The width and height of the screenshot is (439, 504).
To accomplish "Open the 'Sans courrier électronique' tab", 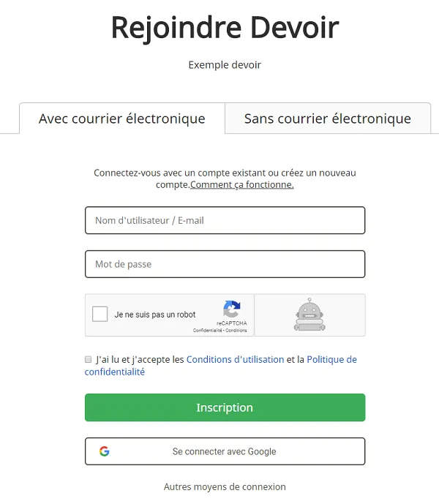I will tap(328, 119).
